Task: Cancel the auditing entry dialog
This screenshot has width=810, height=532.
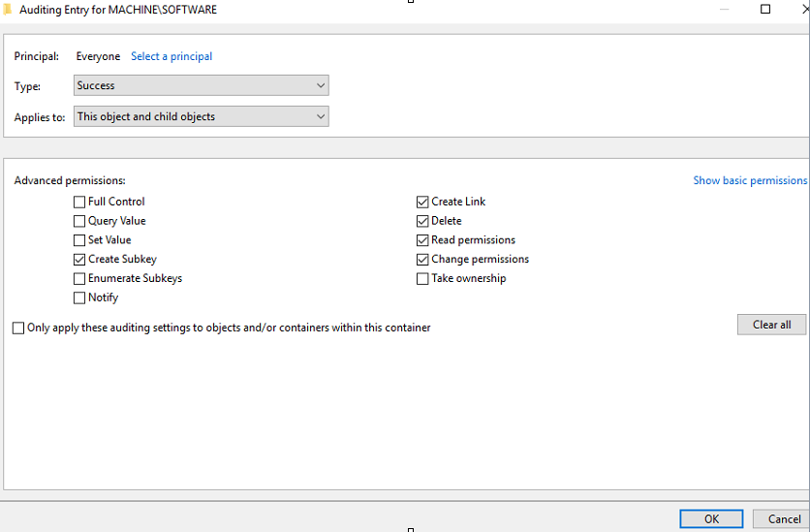Action: pos(783,519)
